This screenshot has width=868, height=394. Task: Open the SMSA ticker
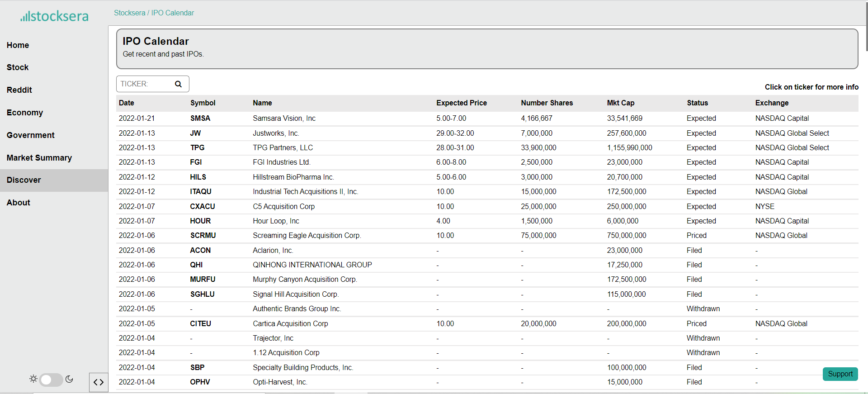200,119
